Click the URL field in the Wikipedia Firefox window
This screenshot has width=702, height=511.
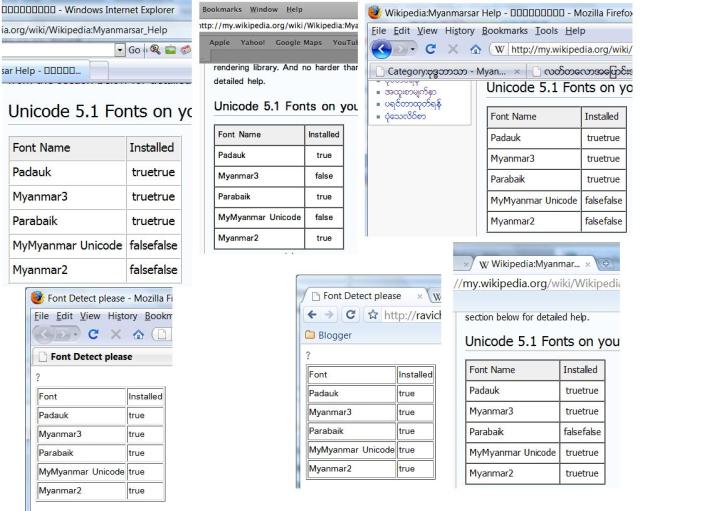coord(562,49)
